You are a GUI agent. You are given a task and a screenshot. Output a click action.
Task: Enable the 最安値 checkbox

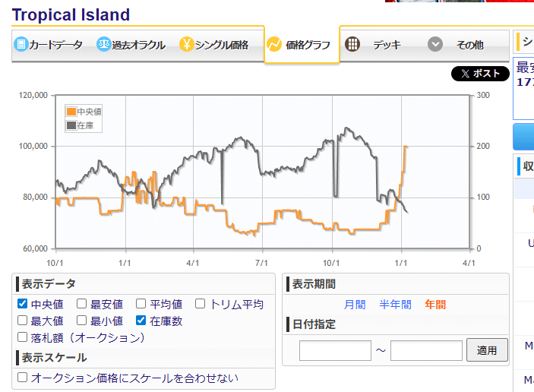pyautogui.click(x=82, y=303)
